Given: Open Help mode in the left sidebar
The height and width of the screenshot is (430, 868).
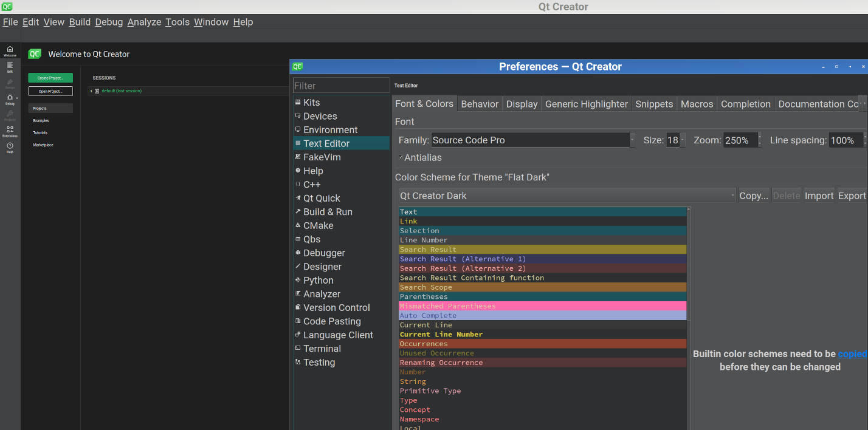Looking at the screenshot, I should tap(10, 148).
